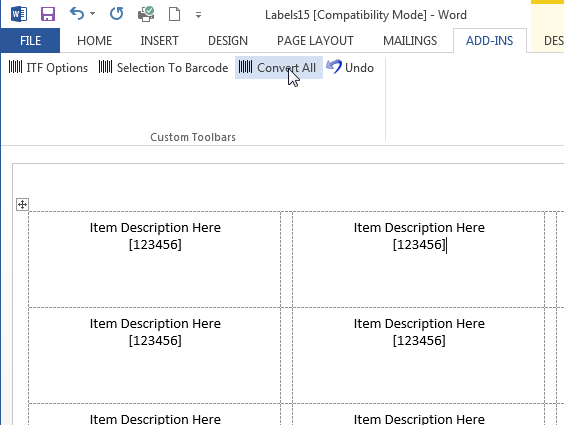Click the Redo/Repeat circular arrow icon
The width and height of the screenshot is (564, 425).
pos(117,14)
